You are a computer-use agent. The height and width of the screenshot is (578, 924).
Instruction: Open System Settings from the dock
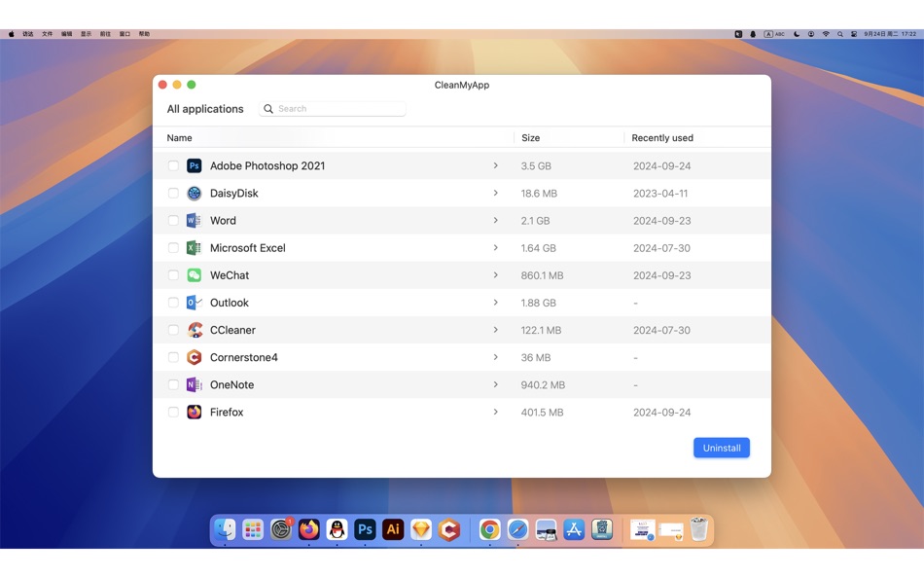point(281,529)
